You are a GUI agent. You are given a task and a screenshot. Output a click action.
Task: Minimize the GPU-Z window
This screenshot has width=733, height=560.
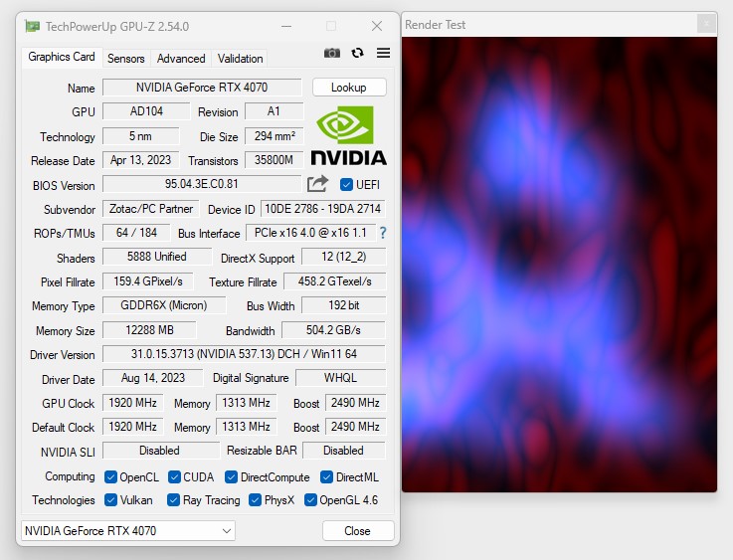click(x=286, y=26)
